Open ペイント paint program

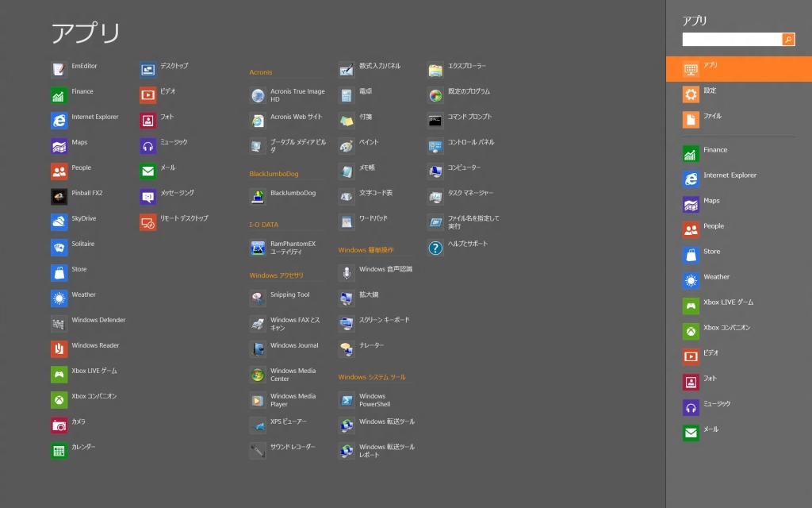coord(347,146)
